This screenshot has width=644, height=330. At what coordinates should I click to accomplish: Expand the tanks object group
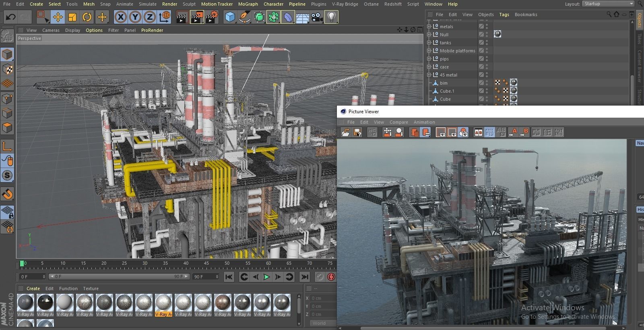coord(429,43)
